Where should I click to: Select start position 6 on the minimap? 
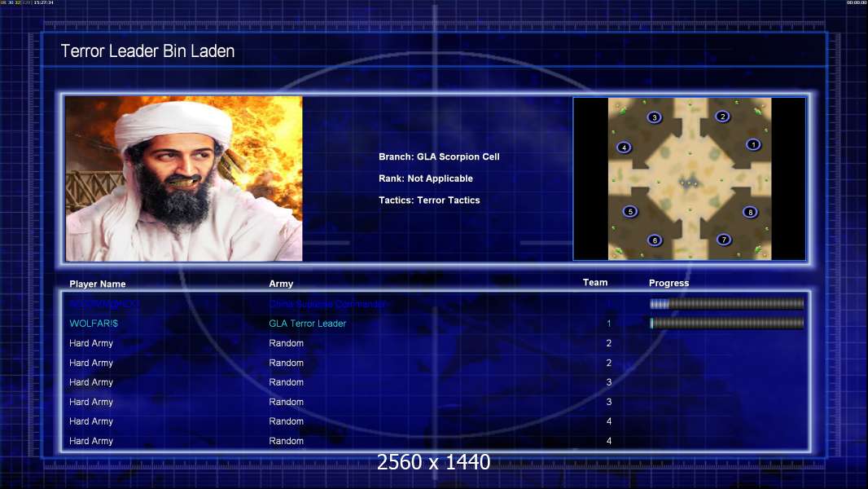(x=655, y=240)
